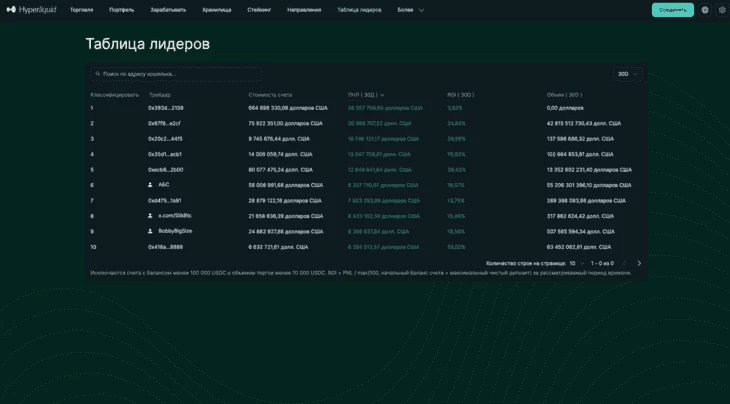Open the "Торговля" nav item
The image size is (730, 404).
(81, 10)
